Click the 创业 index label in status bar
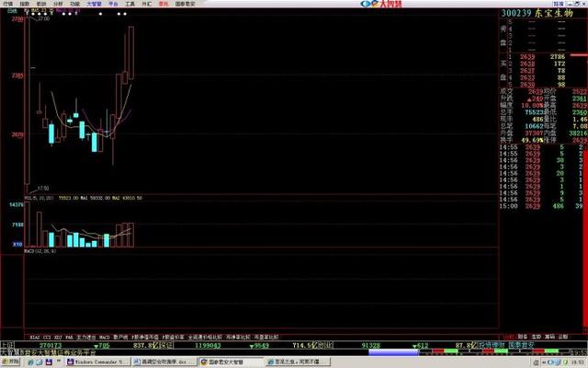 [x=326, y=345]
